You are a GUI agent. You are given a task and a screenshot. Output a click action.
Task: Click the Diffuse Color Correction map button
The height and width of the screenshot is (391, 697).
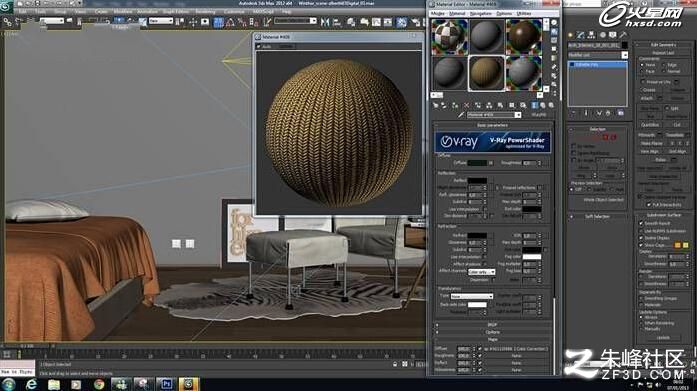click(516, 349)
